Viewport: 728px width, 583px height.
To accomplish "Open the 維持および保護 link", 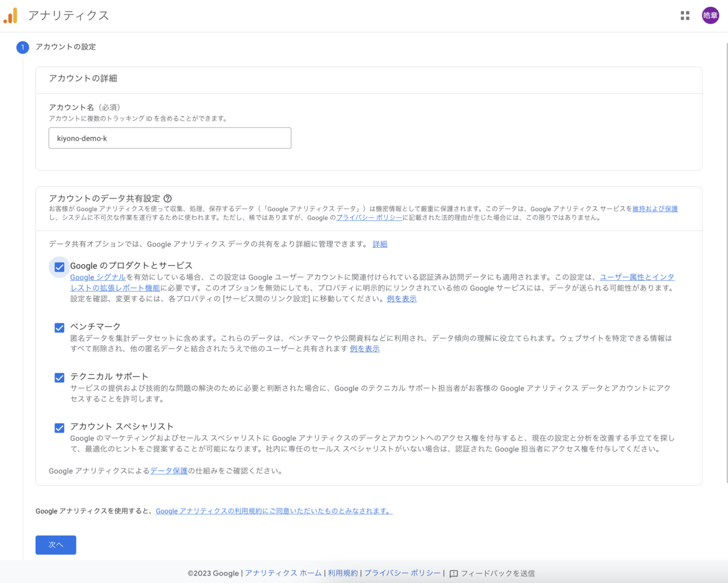I will click(655, 209).
